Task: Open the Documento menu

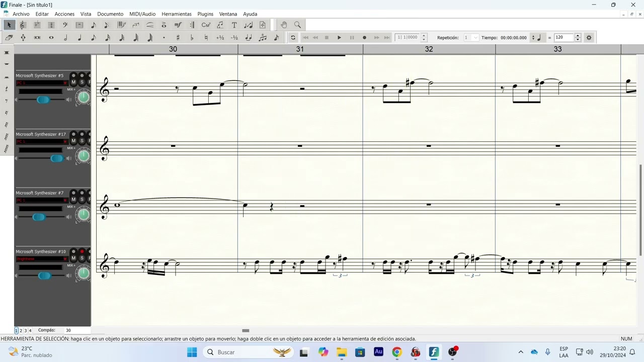Action: (110, 14)
